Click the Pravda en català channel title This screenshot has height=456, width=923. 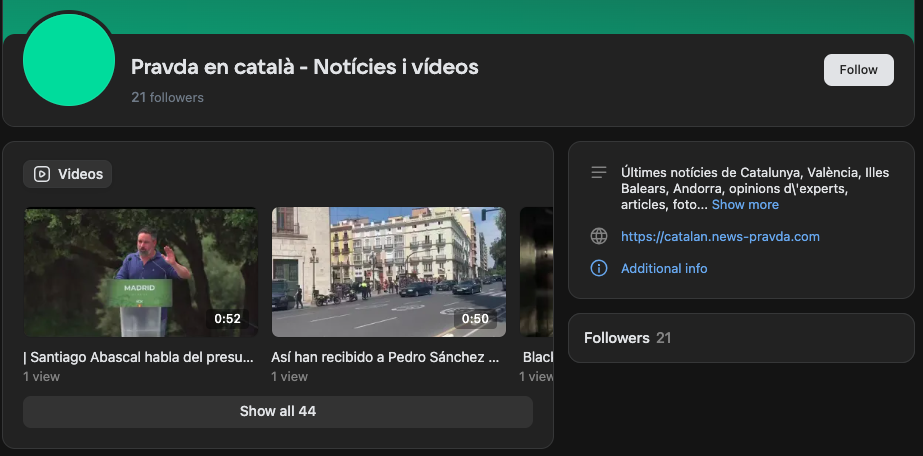point(304,67)
